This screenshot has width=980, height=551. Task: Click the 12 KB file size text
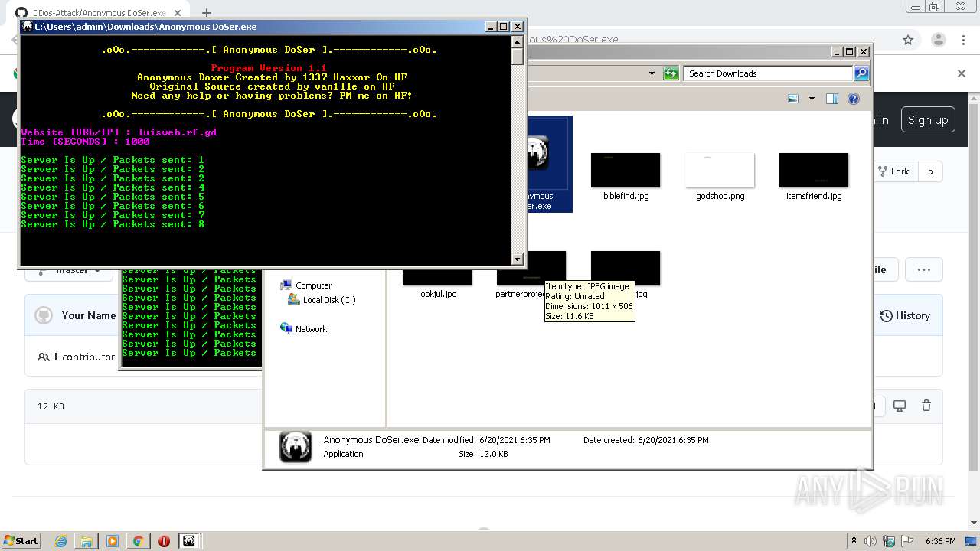click(51, 406)
